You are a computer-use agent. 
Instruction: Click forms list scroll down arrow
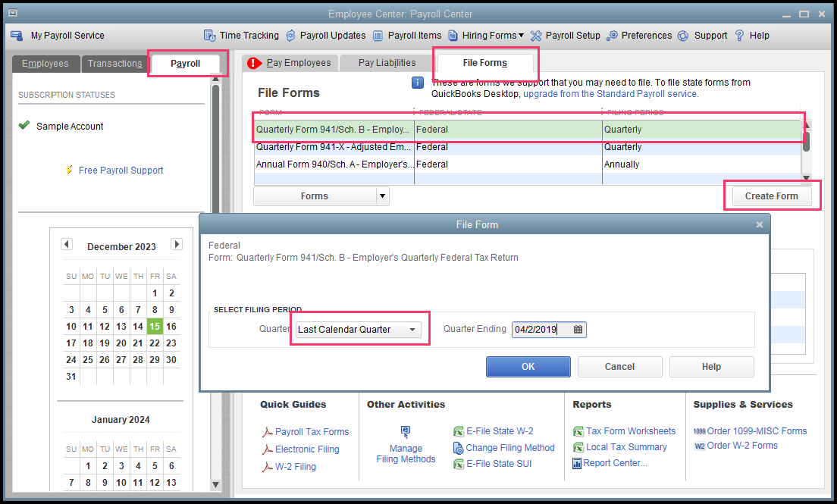806,178
